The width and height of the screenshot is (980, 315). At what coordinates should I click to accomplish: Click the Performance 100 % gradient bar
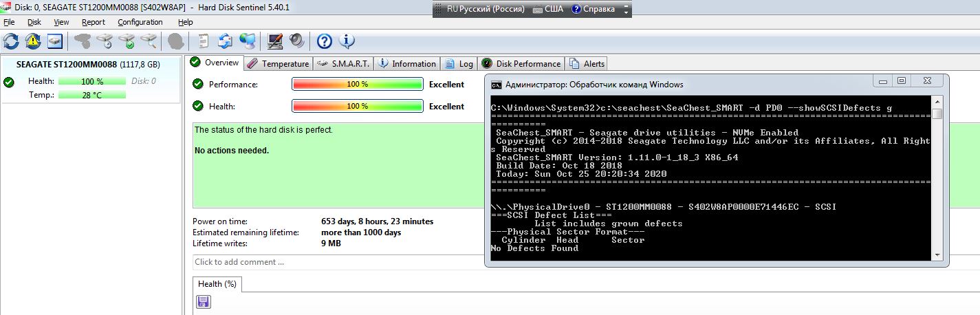click(358, 84)
